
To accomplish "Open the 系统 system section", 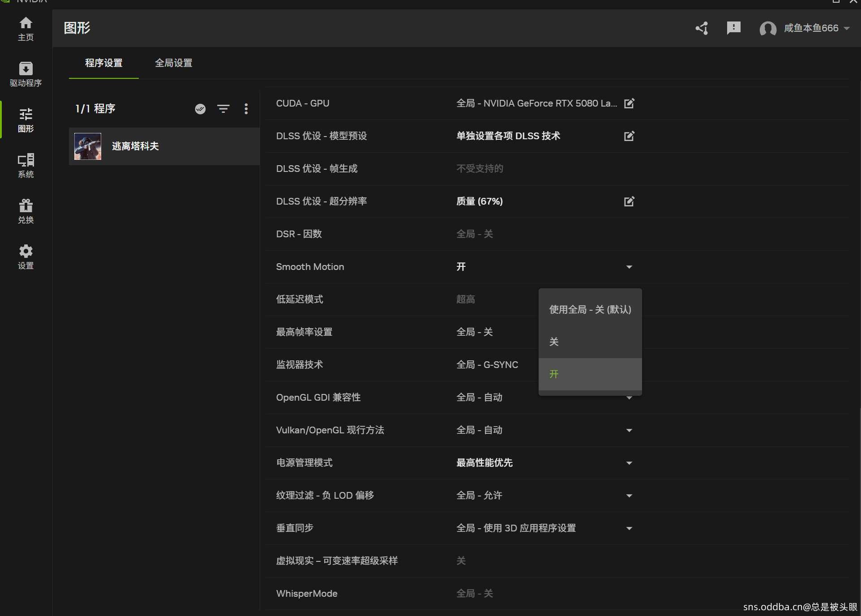I will [x=26, y=166].
